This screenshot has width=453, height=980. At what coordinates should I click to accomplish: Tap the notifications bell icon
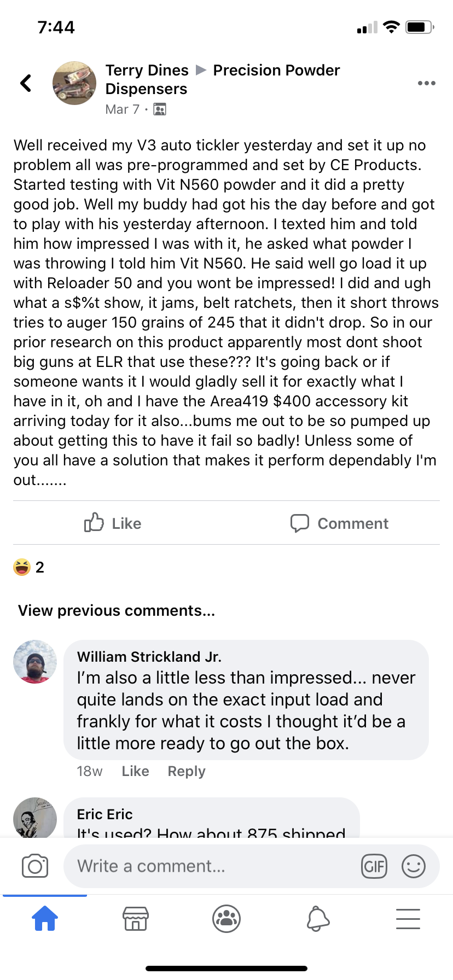[318, 918]
